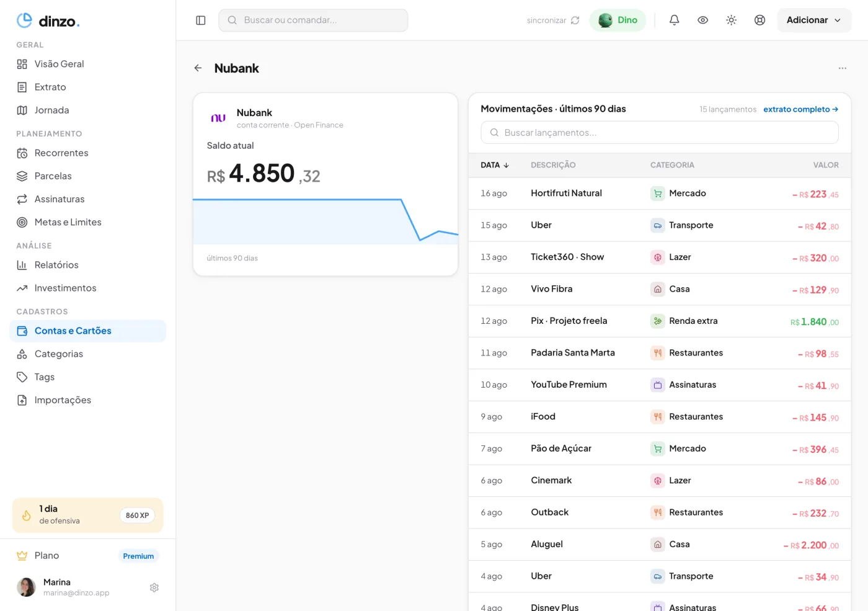Open Visão Geral in sidebar

point(88,64)
